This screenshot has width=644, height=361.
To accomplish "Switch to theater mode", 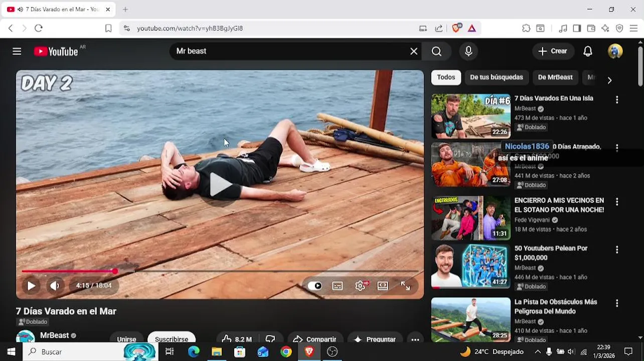I will coord(383,286).
